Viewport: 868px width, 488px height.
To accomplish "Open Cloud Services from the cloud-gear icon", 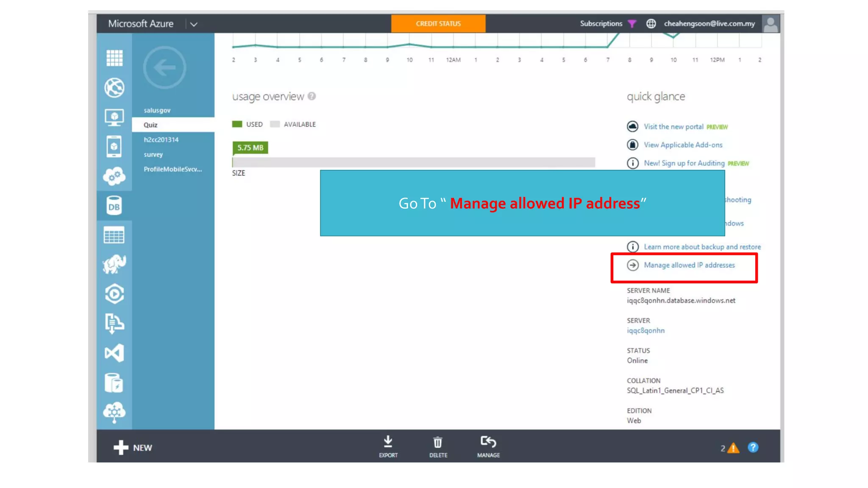I will (114, 176).
